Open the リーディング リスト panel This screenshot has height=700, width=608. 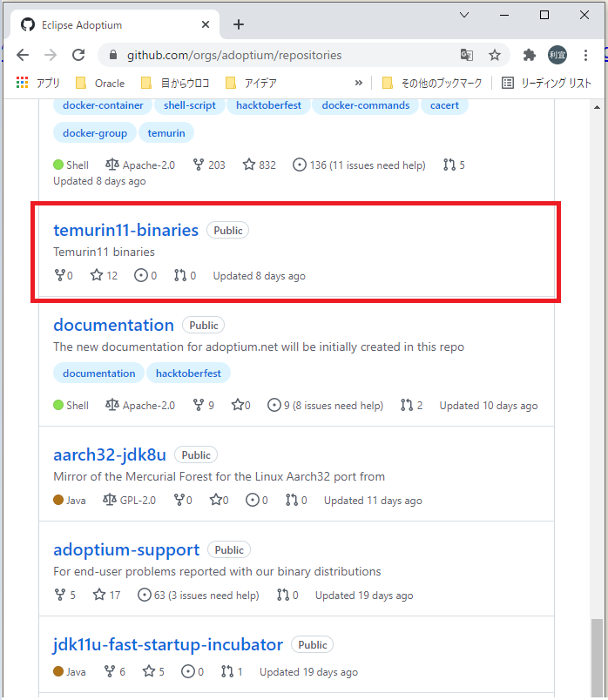tap(547, 83)
